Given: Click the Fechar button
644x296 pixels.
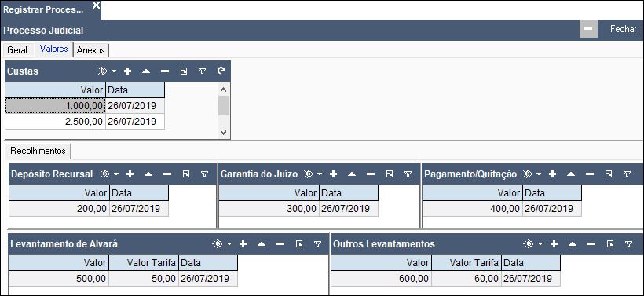Looking at the screenshot, I should tap(623, 29).
